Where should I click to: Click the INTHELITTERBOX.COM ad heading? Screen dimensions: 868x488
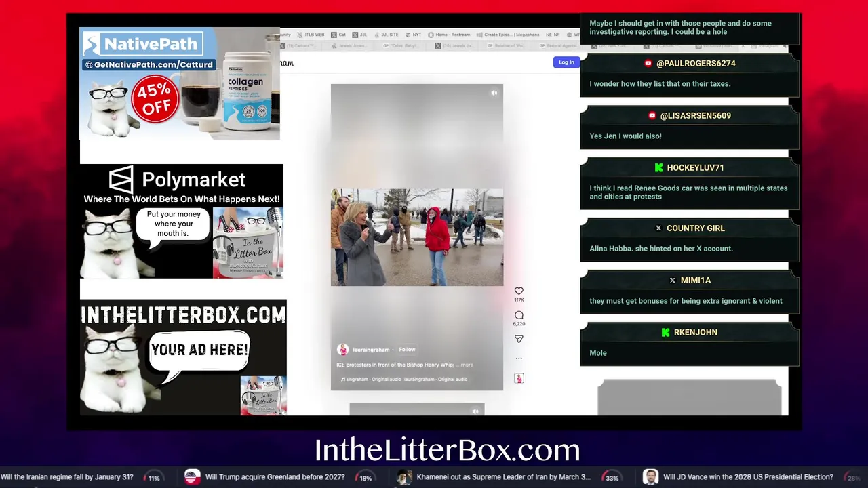coord(183,314)
